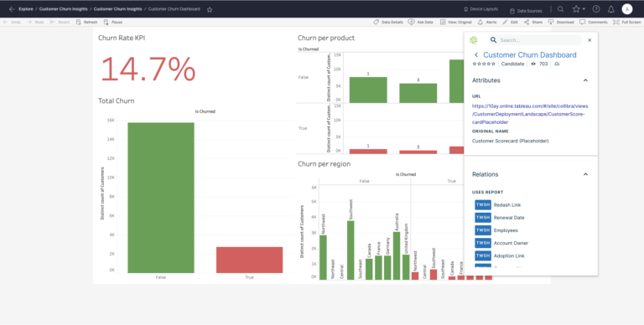The image size is (644, 325).
Task: Click the Candidate status label
Action: (x=512, y=64)
